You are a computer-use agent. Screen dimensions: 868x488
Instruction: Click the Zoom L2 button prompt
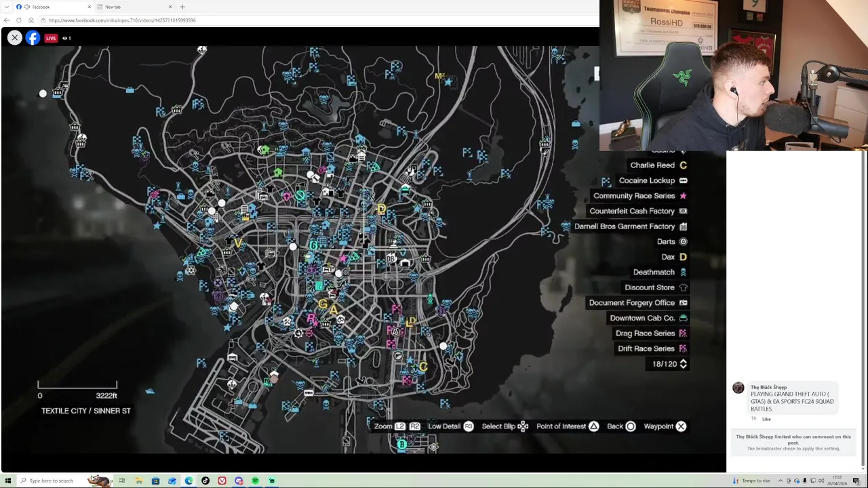400,426
